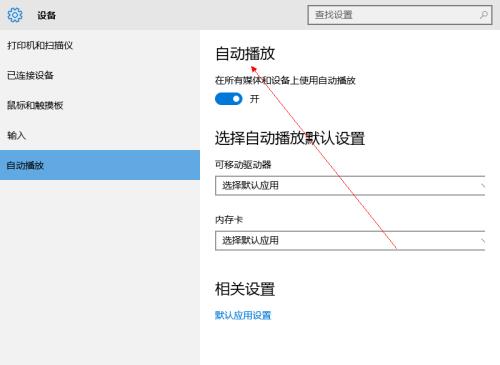Click 选择自动播放默认设置 heading

[x=290, y=138]
